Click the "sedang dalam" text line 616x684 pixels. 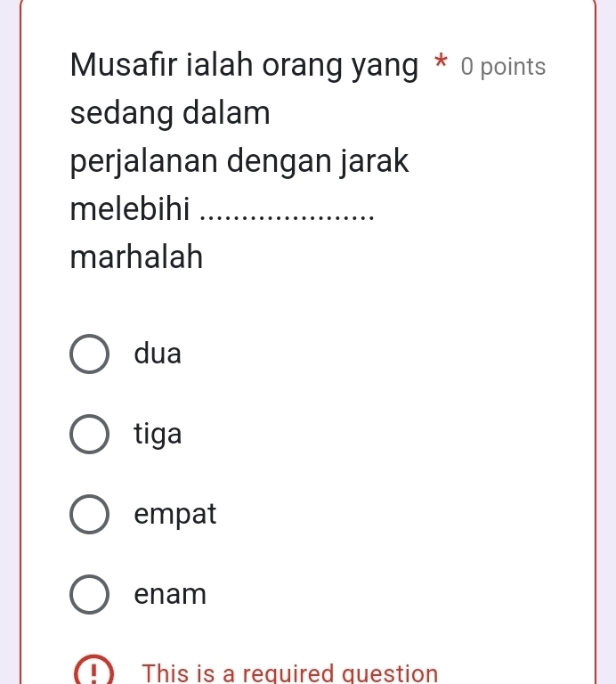171,114
